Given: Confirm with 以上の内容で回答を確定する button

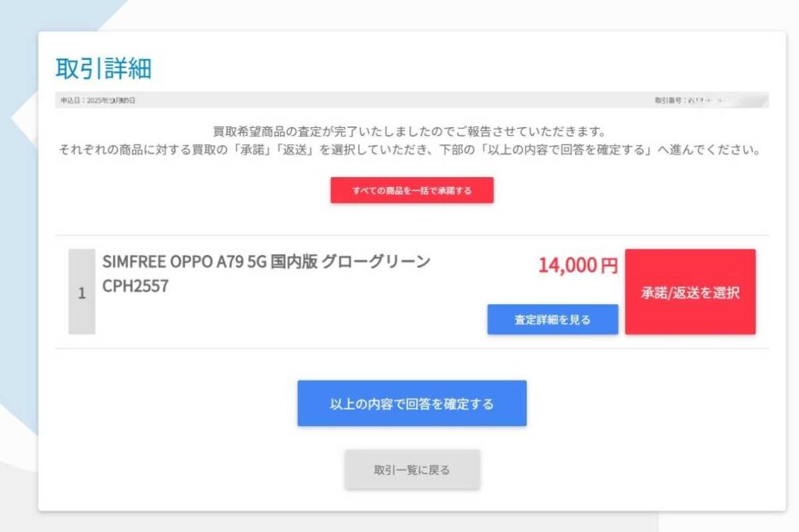Looking at the screenshot, I should pos(412,403).
